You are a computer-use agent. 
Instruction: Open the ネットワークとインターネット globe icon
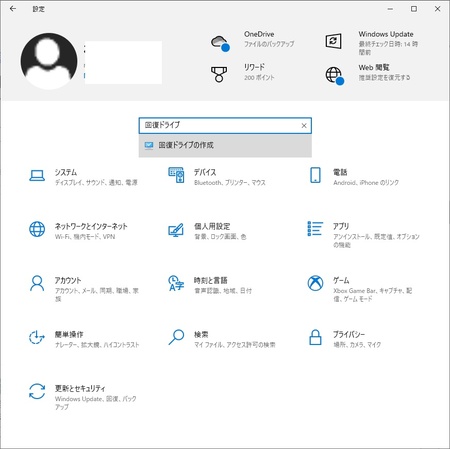click(37, 229)
